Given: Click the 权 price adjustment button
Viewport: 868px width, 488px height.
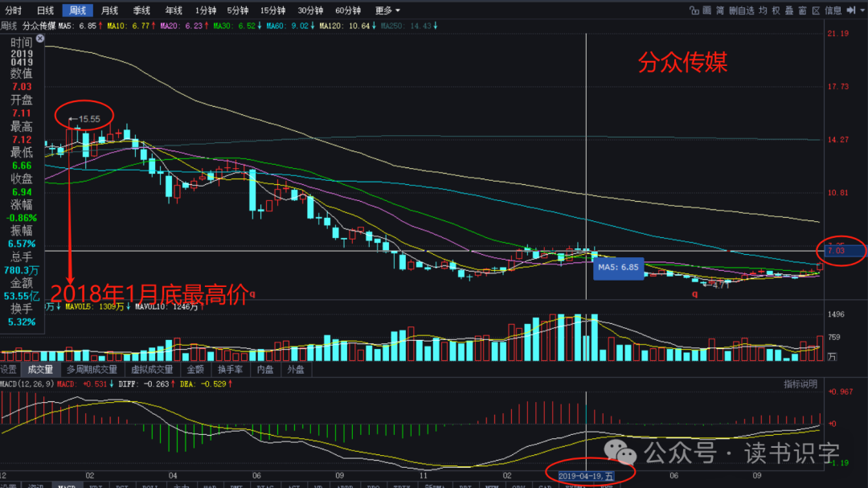Looking at the screenshot, I should 776,10.
